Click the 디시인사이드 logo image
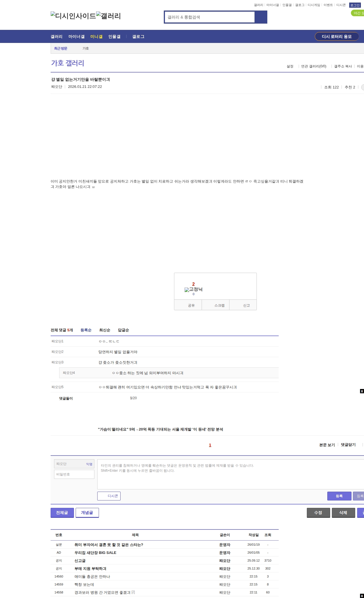The image size is (364, 598). pos(73,16)
